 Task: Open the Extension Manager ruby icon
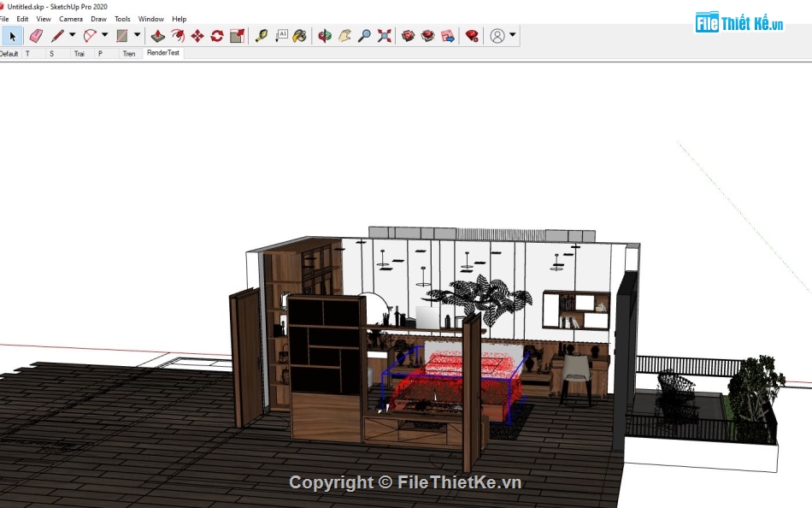(x=472, y=36)
